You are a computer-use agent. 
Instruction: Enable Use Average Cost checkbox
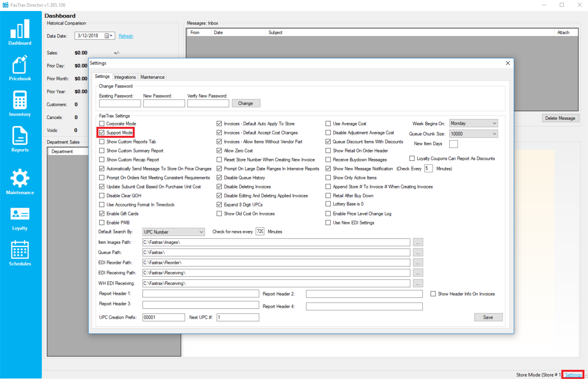328,124
